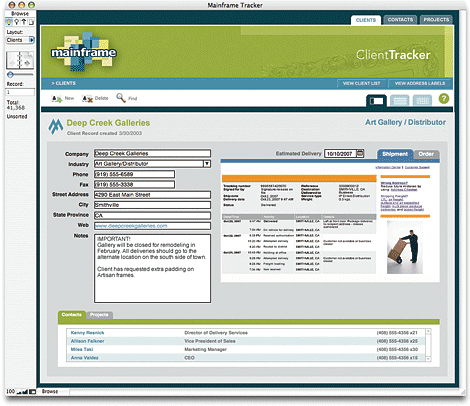Click the Record number field
This screenshot has height=406, width=470.
click(x=20, y=92)
